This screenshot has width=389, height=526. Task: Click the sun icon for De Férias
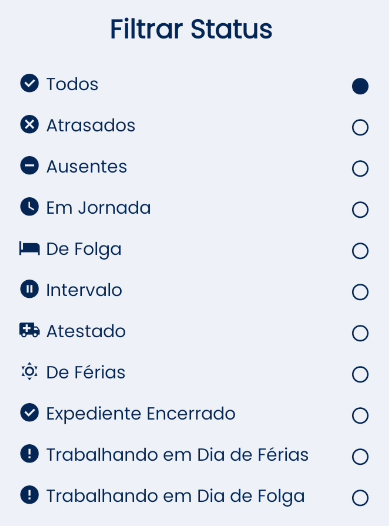30,371
